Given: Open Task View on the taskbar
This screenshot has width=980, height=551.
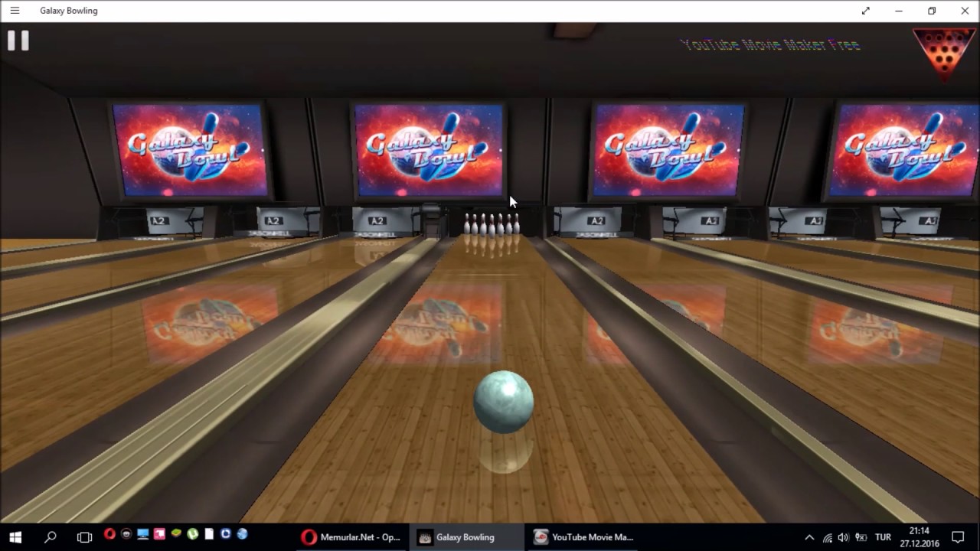Looking at the screenshot, I should pos(84,537).
